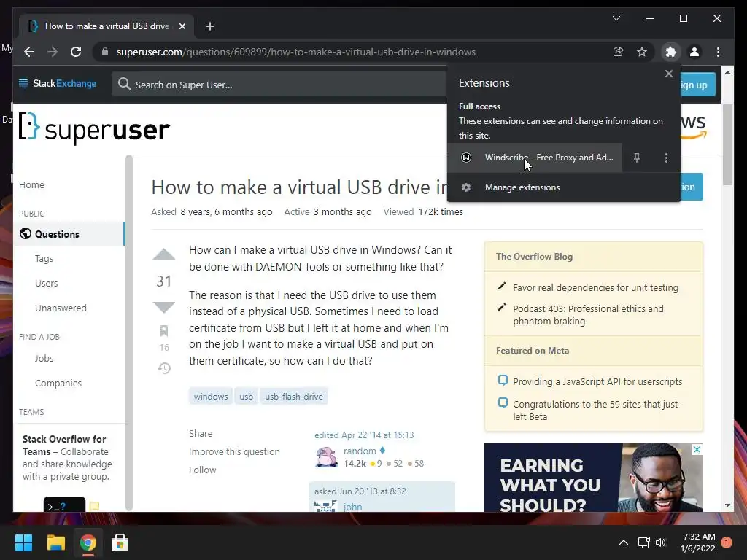Bookmark this page with the star
Screen dimensions: 747x560
(642, 52)
